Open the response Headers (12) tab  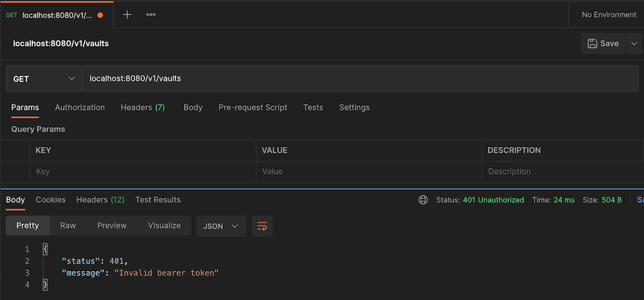tap(100, 200)
